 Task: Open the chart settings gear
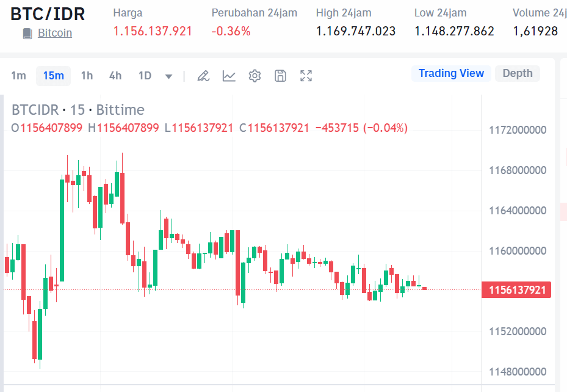(x=255, y=76)
